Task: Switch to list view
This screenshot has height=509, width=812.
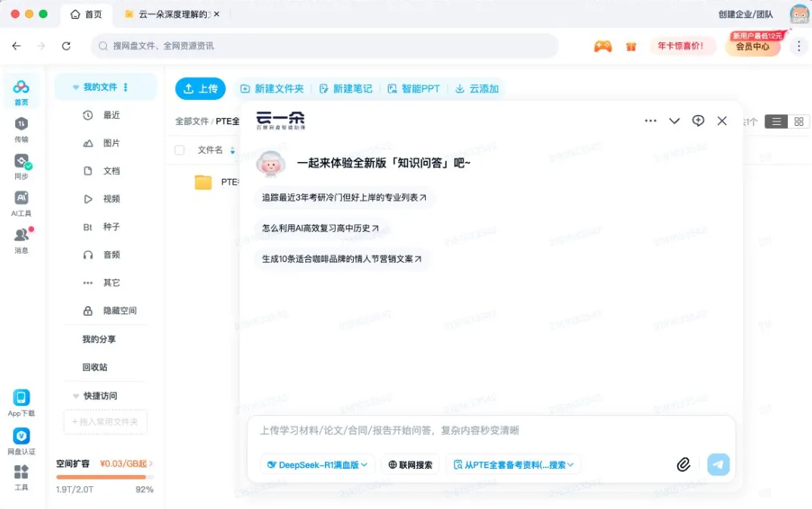Action: click(776, 121)
